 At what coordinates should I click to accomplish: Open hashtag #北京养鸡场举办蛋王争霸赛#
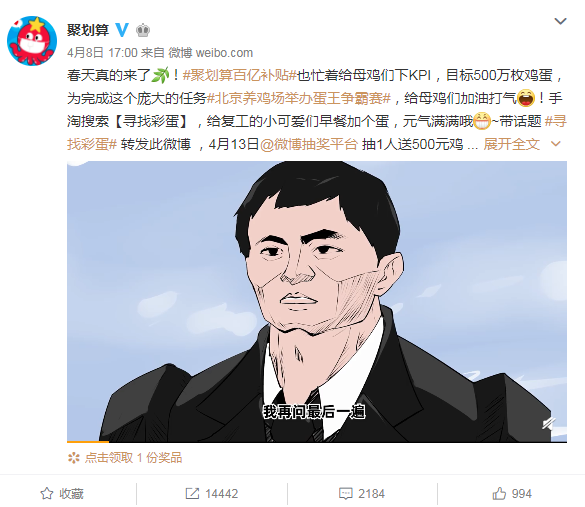tap(299, 98)
